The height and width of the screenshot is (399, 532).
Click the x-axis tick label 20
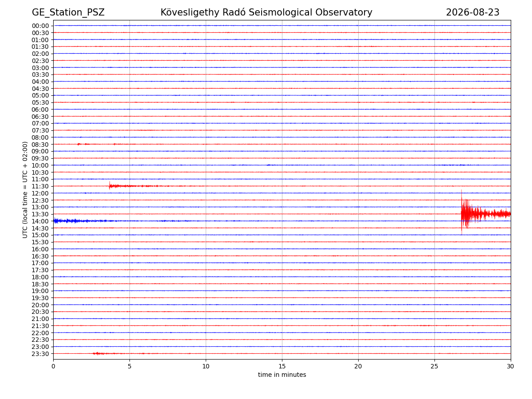358,366
